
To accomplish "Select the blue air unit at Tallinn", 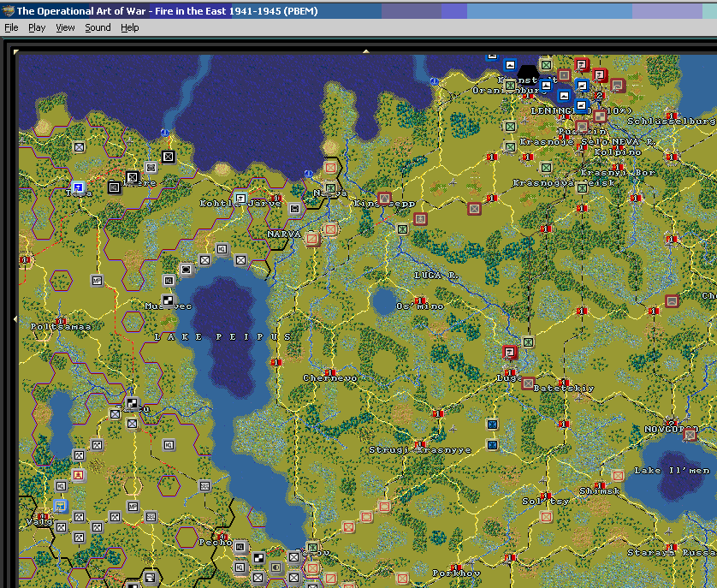I will point(78,187).
